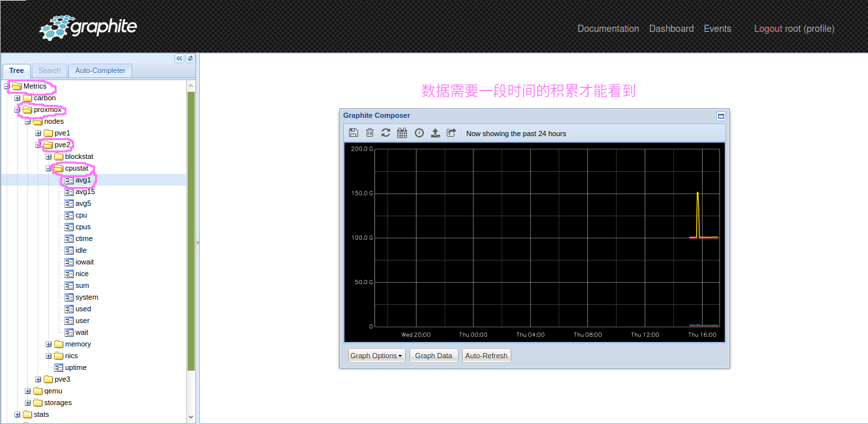
Task: Toggle the Graphite Composer window maximize icon
Action: point(721,116)
